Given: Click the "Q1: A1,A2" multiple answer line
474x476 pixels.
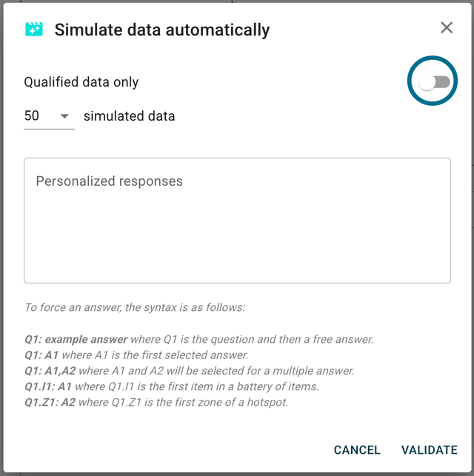Looking at the screenshot, I should pos(189,371).
